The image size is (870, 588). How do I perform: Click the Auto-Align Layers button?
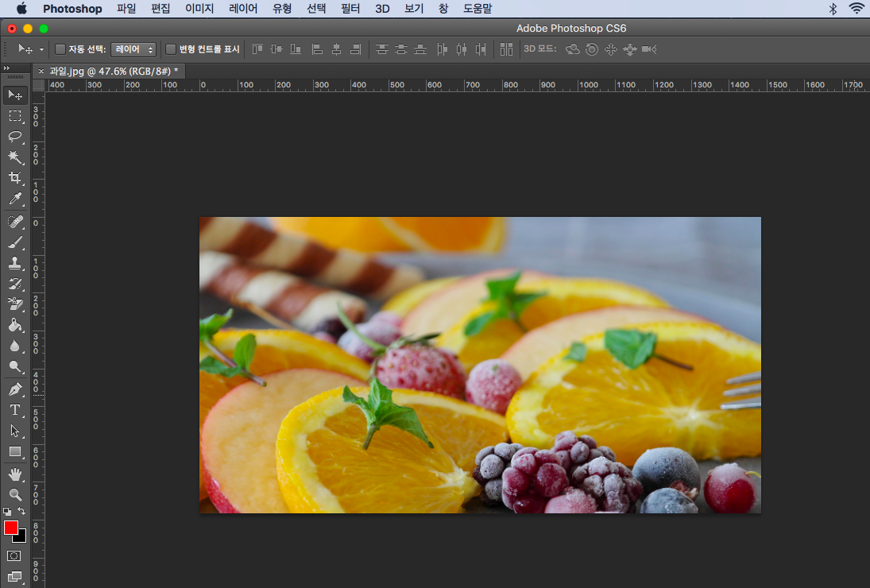506,49
